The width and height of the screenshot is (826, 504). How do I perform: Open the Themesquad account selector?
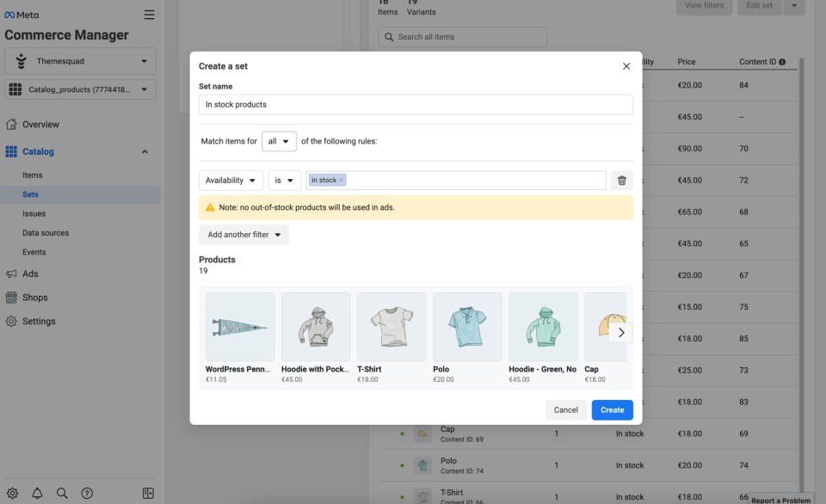[x=80, y=61]
